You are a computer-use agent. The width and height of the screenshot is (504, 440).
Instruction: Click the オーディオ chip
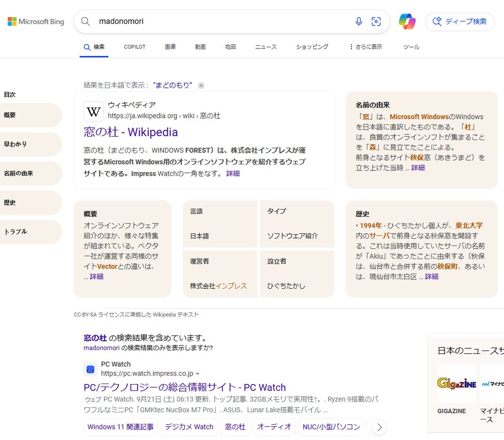click(274, 427)
